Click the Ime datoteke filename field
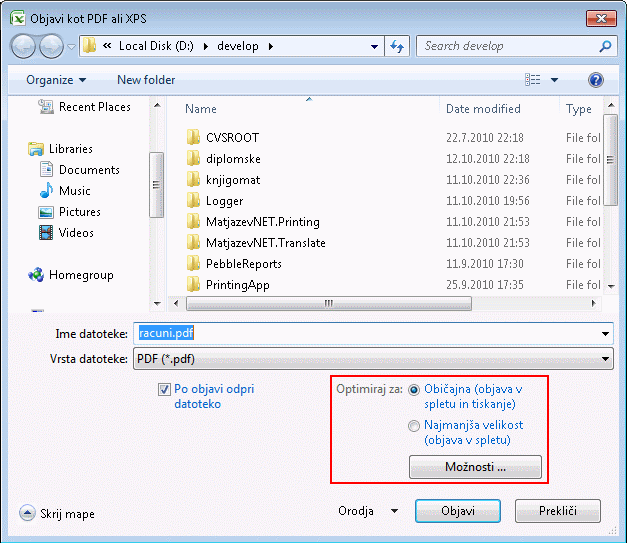 (370, 334)
